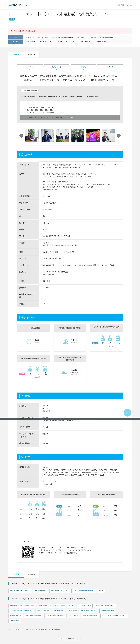Open the 時短勤務制度あり feature tag
The height and width of the screenshot is (644, 140).
pyautogui.click(x=15, y=616)
